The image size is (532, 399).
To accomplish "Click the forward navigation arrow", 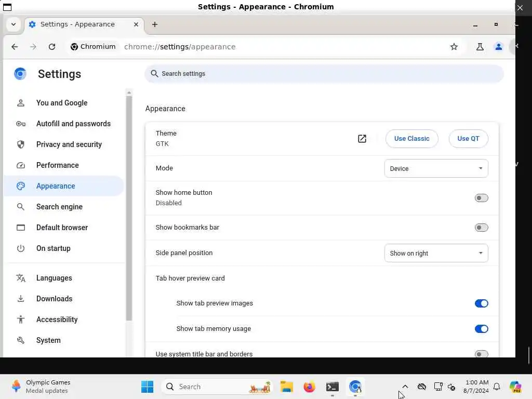I will pyautogui.click(x=33, y=47).
